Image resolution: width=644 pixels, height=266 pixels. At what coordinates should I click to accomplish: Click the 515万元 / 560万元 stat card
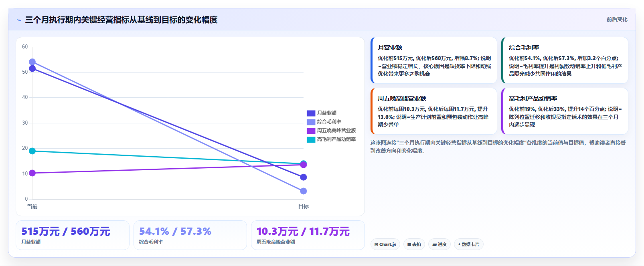click(x=73, y=235)
